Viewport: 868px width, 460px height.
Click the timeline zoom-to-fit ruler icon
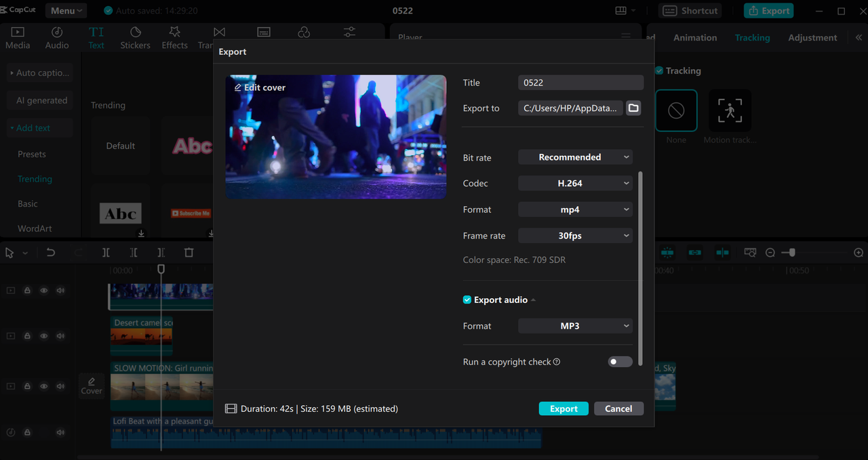pos(750,253)
